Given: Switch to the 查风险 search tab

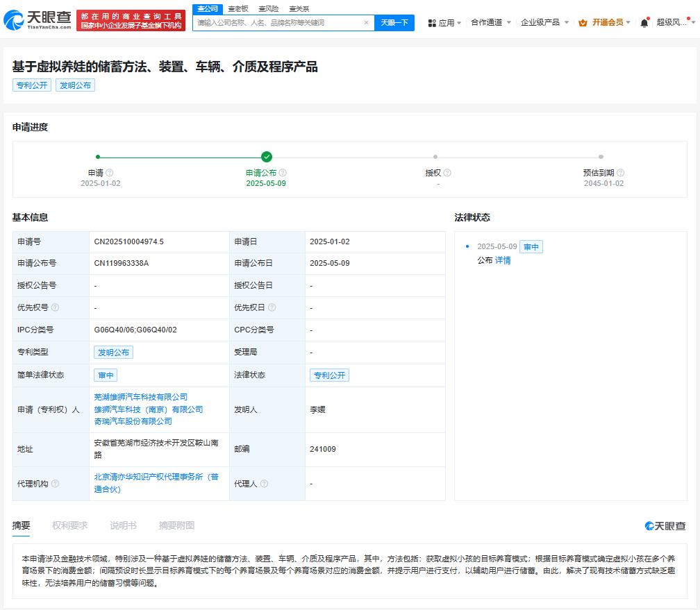Looking at the screenshot, I should [x=268, y=9].
